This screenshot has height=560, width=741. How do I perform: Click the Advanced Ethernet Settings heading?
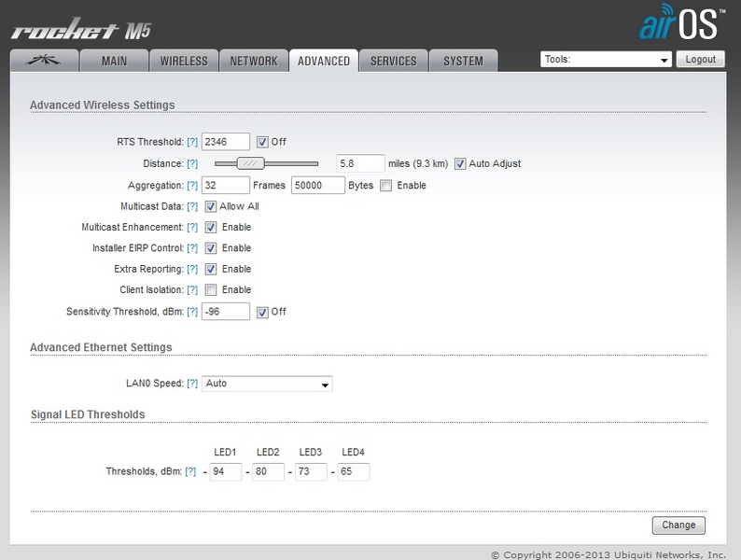[101, 347]
